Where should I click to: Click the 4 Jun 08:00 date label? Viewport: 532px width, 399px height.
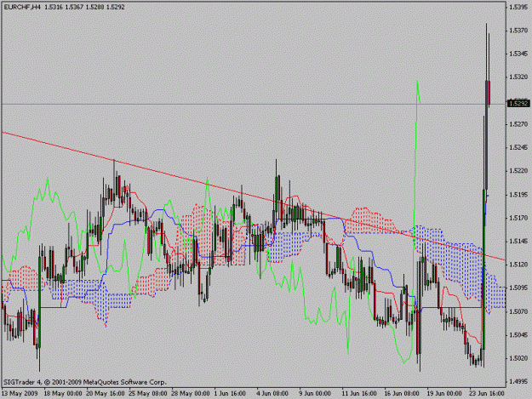pyautogui.click(x=272, y=394)
